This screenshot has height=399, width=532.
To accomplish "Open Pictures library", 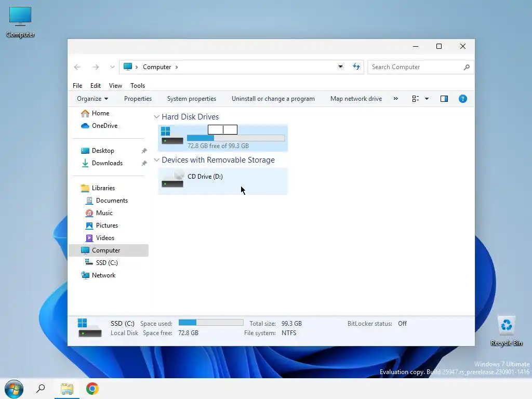I will pyautogui.click(x=107, y=225).
